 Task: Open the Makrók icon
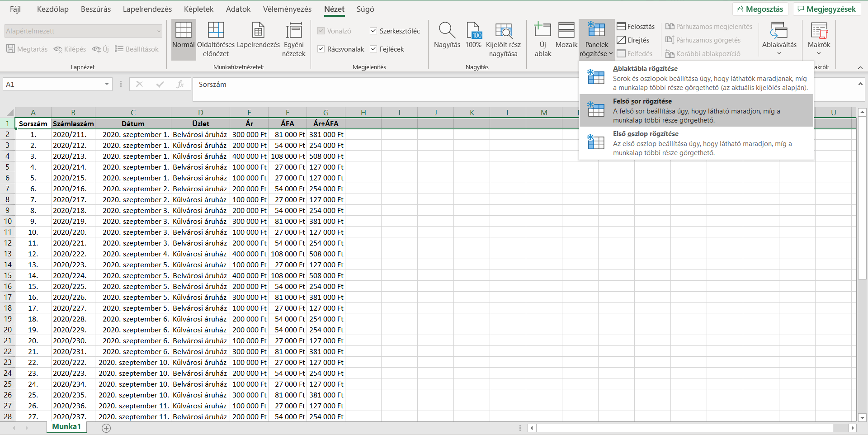click(819, 30)
